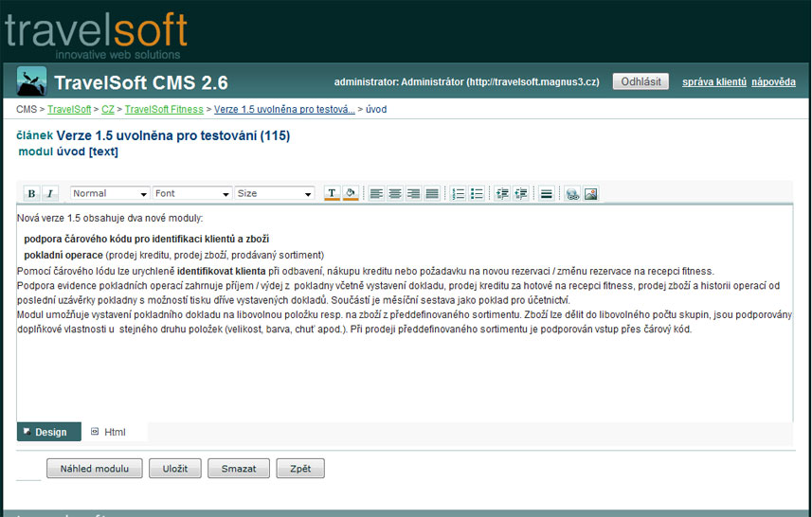The width and height of the screenshot is (812, 517).
Task: Click the TravelSoft CMS heron logo icon
Action: click(x=31, y=81)
